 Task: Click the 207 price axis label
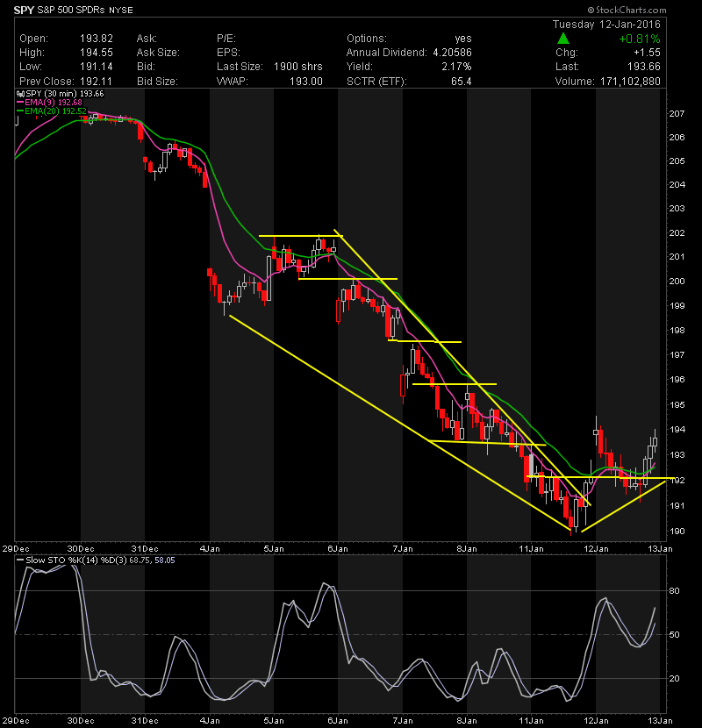[677, 113]
